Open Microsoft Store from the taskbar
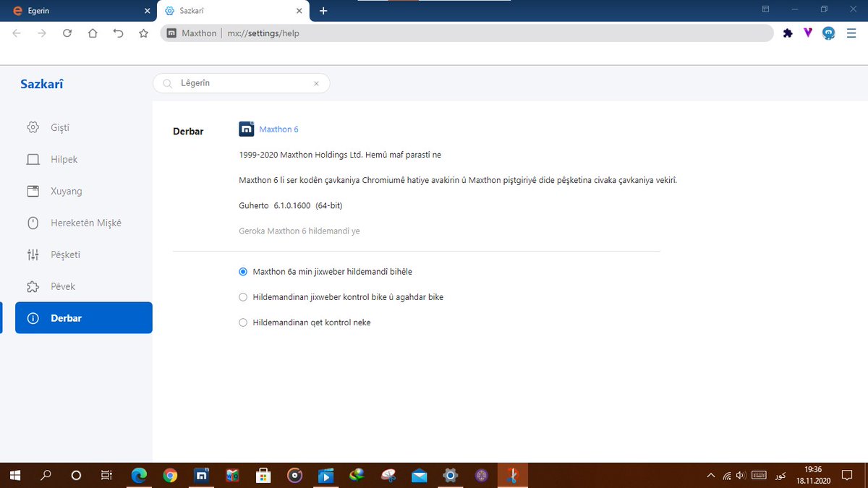The width and height of the screenshot is (868, 488). 264,475
